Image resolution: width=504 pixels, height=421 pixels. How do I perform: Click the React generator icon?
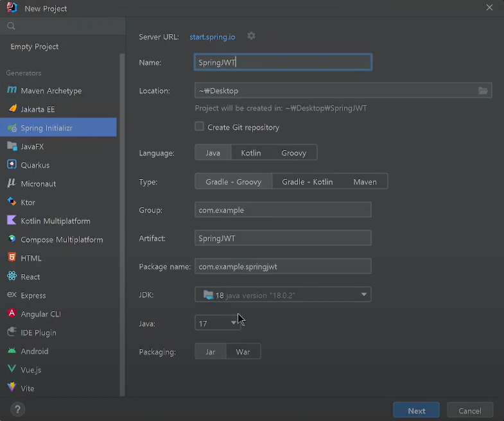pyautogui.click(x=12, y=276)
